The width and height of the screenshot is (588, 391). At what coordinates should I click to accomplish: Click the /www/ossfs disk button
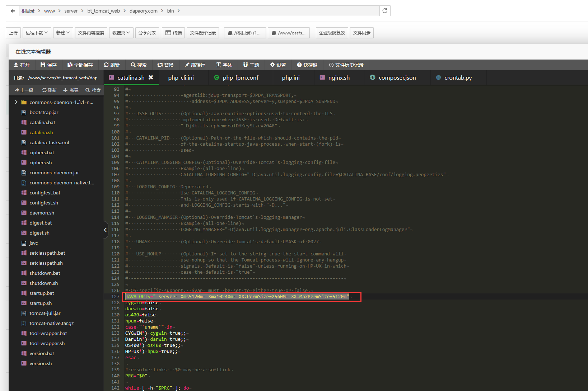(289, 33)
